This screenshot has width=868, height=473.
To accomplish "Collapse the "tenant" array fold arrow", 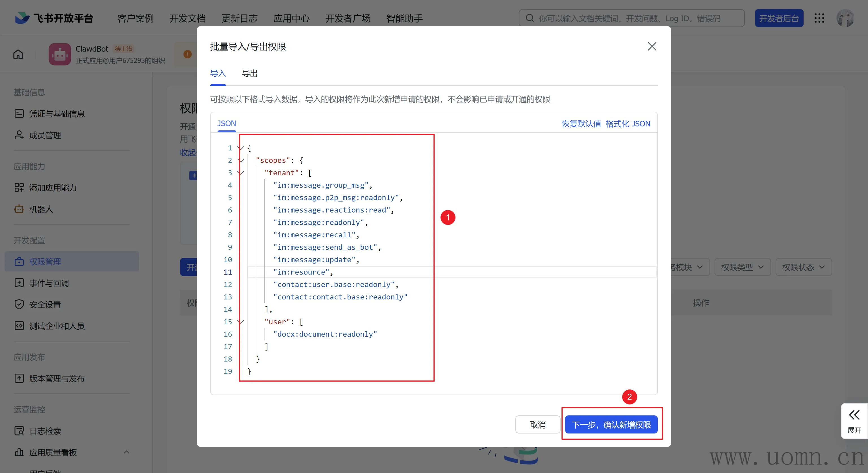I will coord(241,173).
